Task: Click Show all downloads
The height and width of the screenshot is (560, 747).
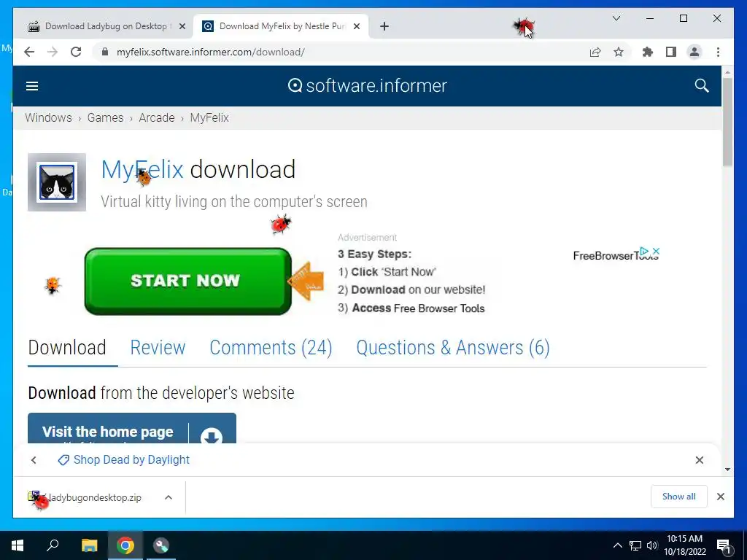Action: tap(679, 497)
